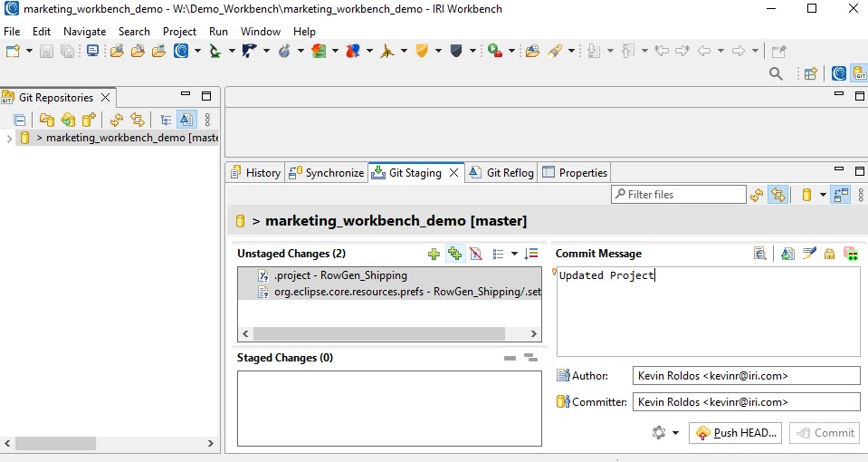Click the orca whale toolbar icon
Screen dimensions: 868x462
click(250, 51)
